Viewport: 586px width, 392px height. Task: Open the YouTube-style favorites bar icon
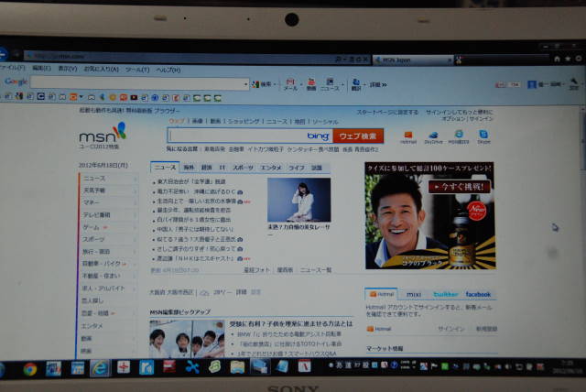tap(134, 97)
